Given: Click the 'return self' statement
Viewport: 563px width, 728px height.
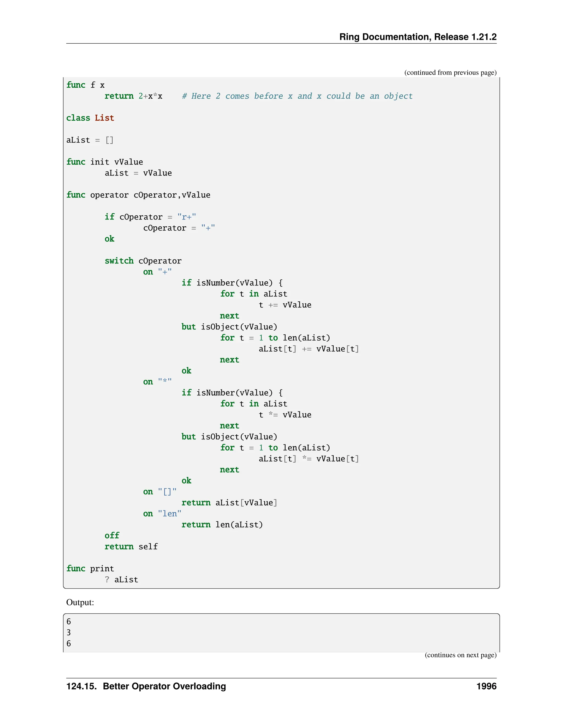Looking at the screenshot, I should tap(131, 547).
